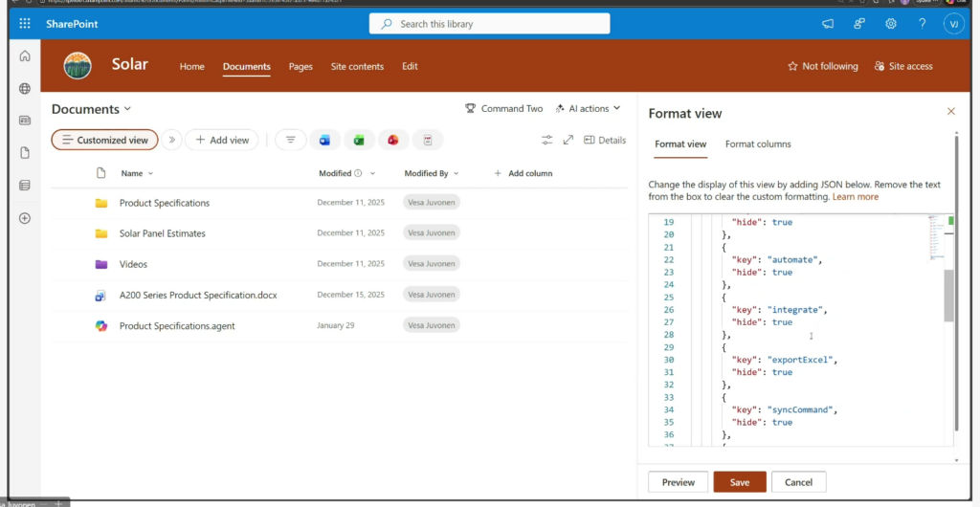Open the Product Specifications.agent file

[177, 326]
